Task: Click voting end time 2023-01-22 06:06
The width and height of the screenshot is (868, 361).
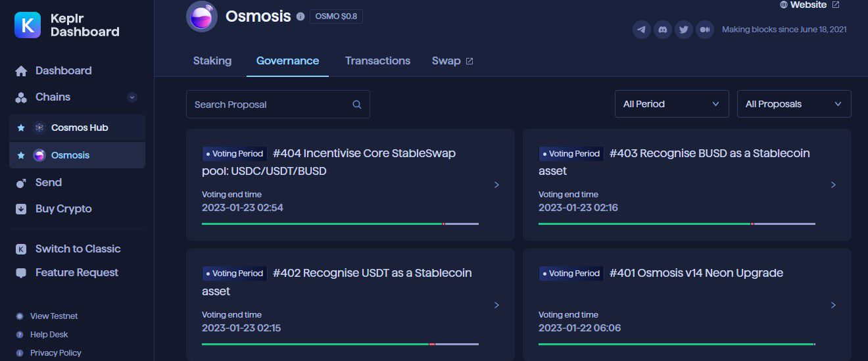Action: tap(579, 327)
